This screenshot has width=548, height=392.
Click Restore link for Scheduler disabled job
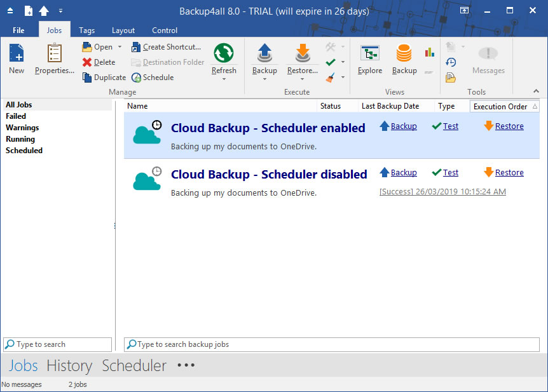tap(509, 173)
